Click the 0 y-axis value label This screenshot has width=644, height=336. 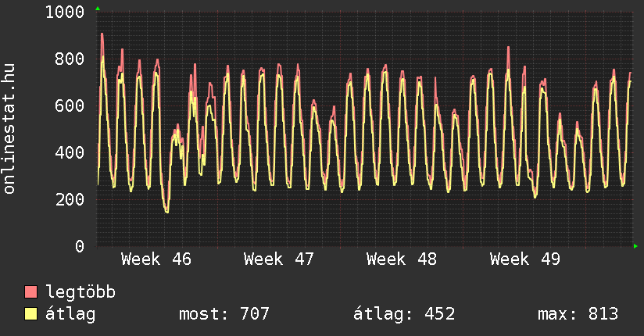80,246
